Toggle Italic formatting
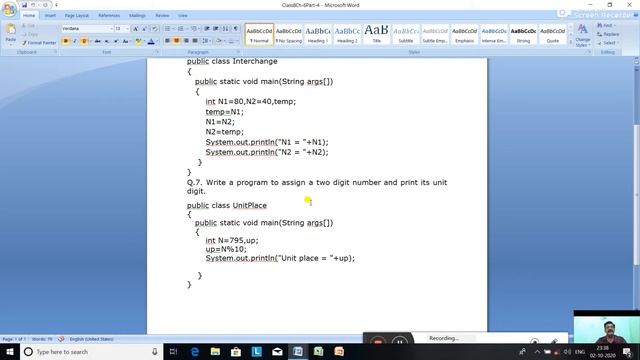The image size is (640, 360). click(75, 41)
